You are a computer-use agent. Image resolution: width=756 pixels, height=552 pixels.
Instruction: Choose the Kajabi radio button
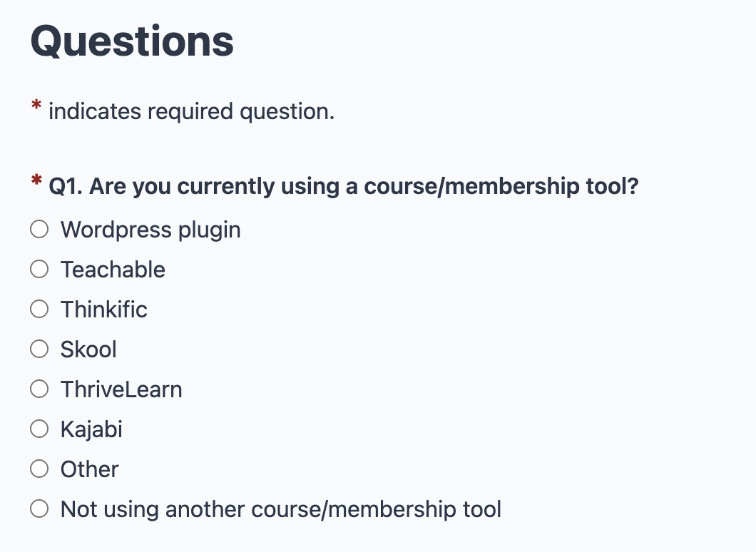click(x=39, y=429)
